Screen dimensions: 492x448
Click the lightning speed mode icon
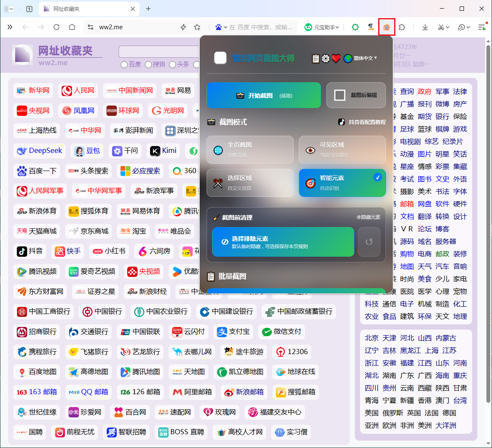point(183,27)
